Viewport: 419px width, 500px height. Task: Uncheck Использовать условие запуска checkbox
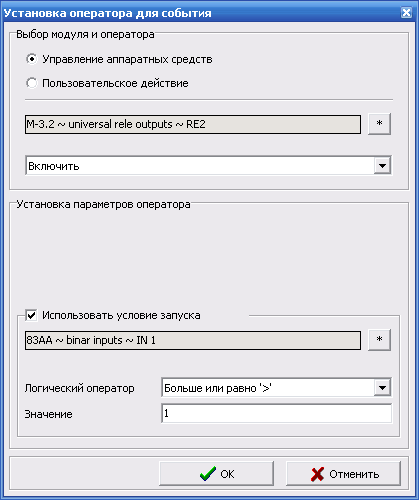pyautogui.click(x=31, y=315)
